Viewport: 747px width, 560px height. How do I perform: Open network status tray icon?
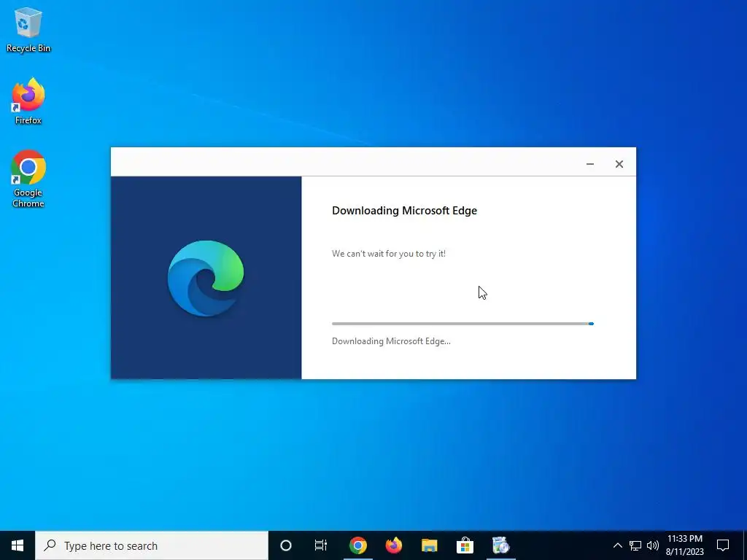tap(635, 545)
